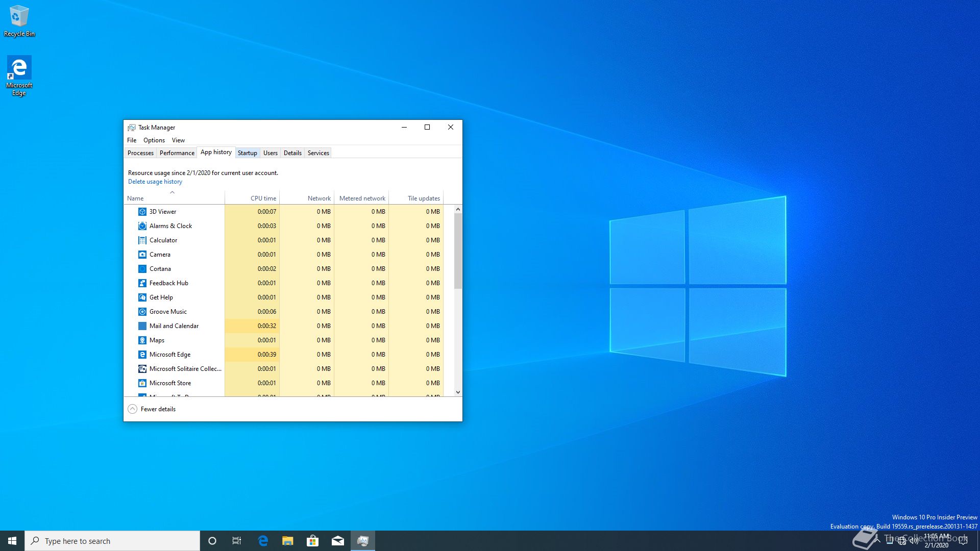Click the Alarms & Clock icon

[x=142, y=226]
